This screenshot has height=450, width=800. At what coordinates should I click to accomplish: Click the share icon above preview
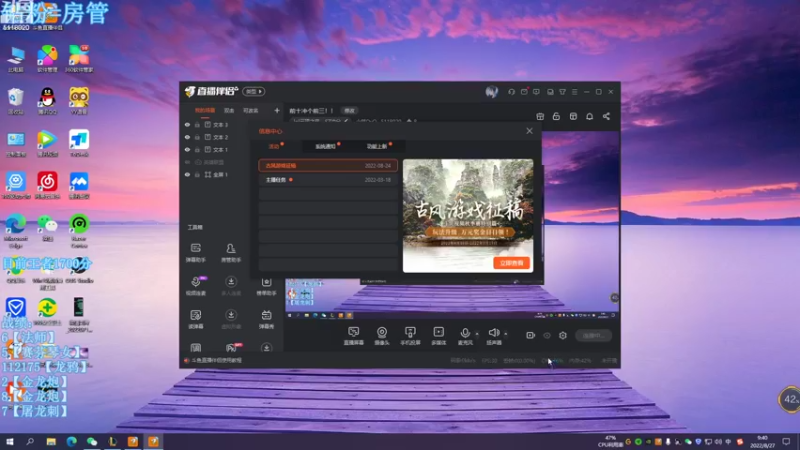coord(606,116)
